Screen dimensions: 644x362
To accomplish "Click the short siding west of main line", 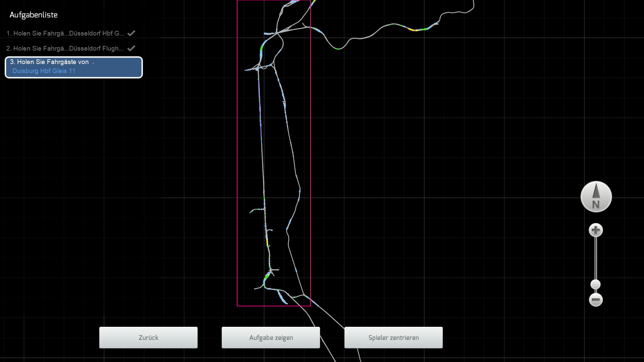I will [x=257, y=210].
